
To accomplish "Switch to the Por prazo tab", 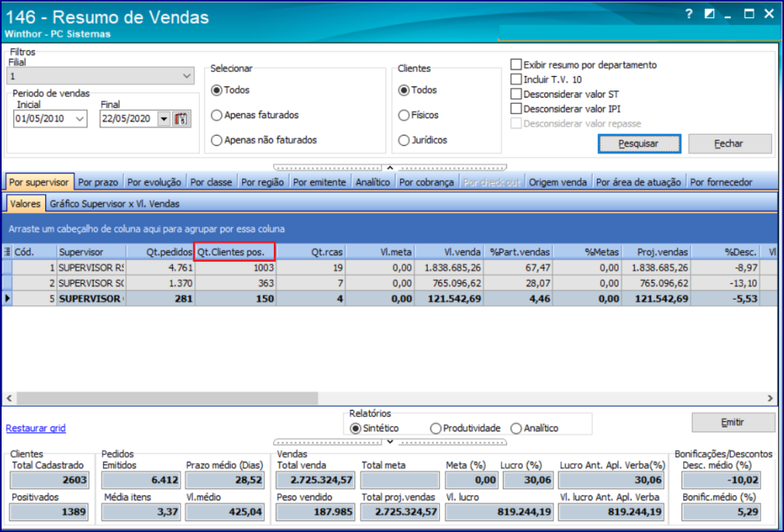I will (98, 182).
